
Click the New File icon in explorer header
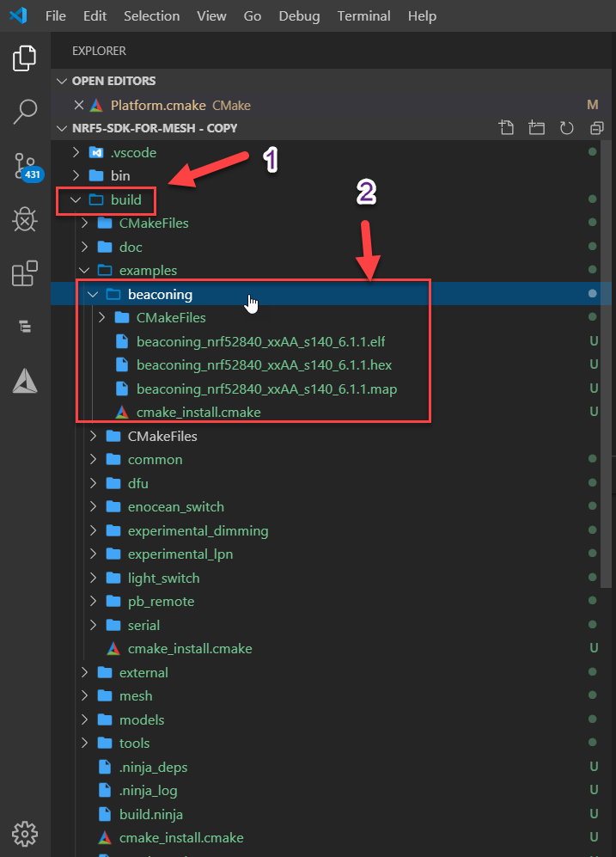click(507, 128)
